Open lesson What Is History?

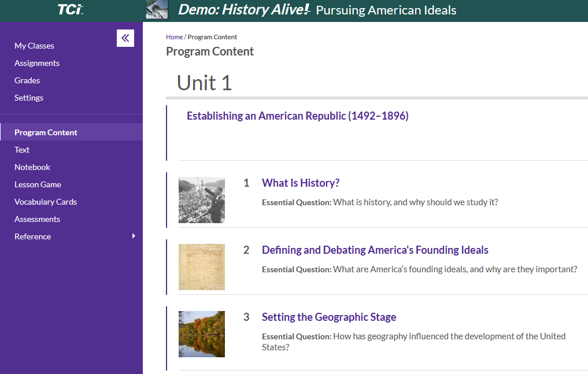coord(301,183)
